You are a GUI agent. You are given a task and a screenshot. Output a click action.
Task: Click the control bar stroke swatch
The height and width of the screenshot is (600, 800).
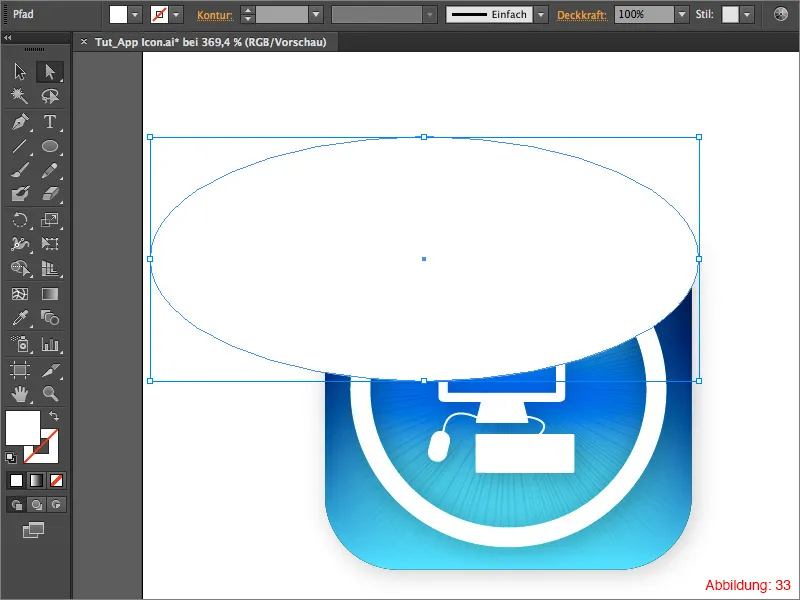159,15
